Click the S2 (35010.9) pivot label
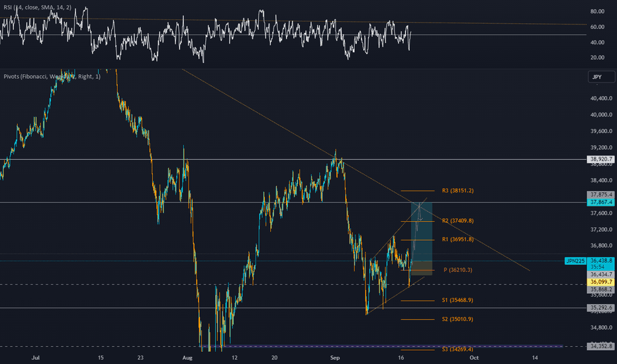The width and height of the screenshot is (617, 364). [x=457, y=319]
